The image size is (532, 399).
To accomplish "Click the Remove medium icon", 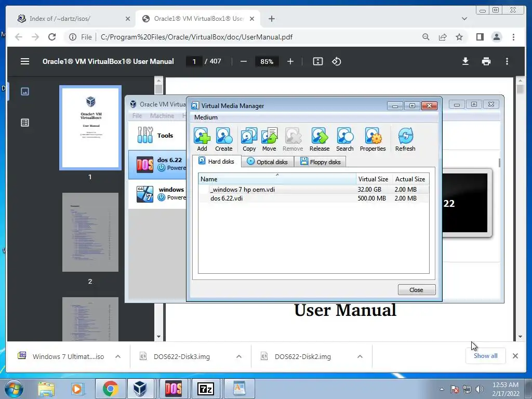I will tap(292, 139).
